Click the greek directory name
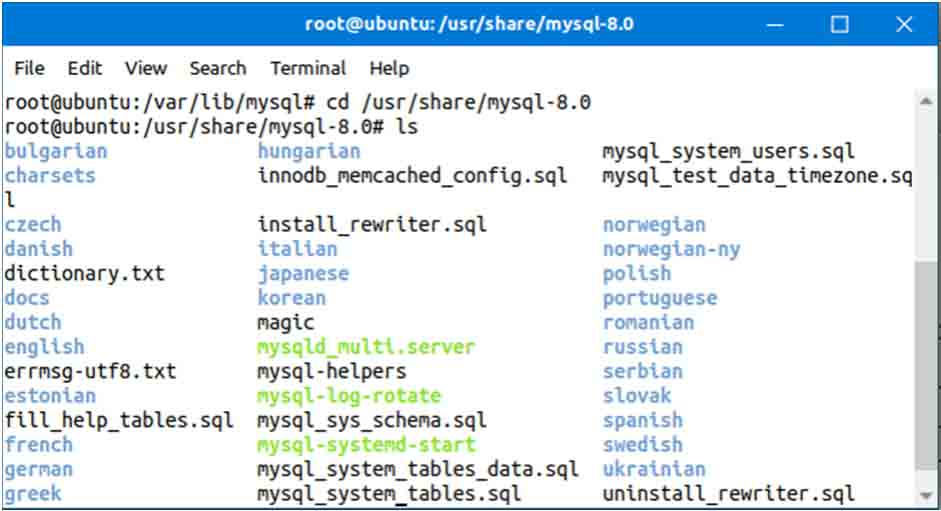This screenshot has height=511, width=941. click(33, 494)
